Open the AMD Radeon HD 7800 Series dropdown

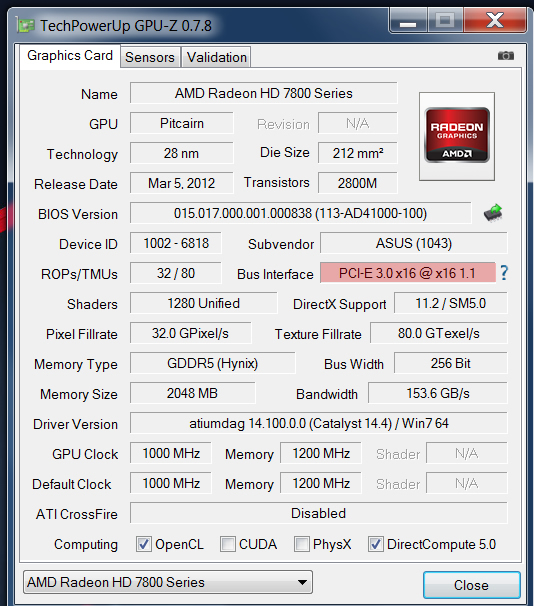[168, 582]
